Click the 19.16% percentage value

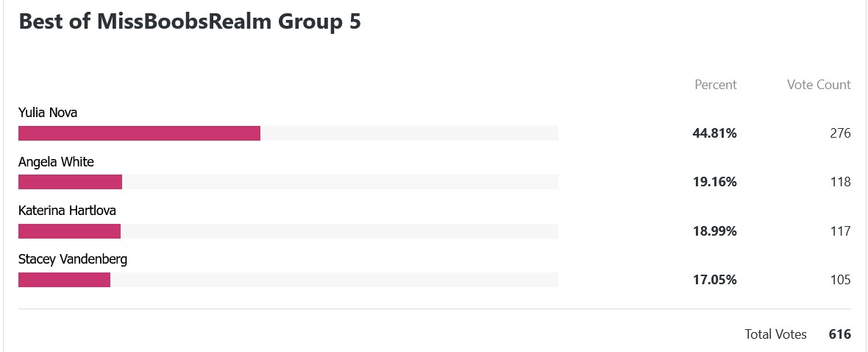coord(715,183)
